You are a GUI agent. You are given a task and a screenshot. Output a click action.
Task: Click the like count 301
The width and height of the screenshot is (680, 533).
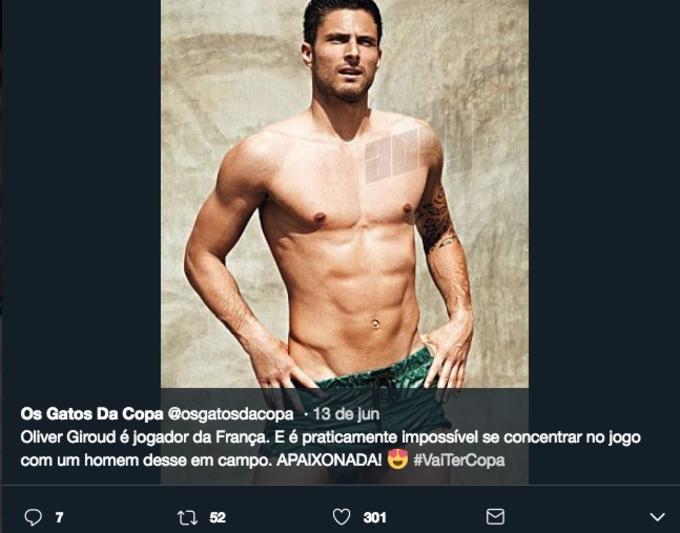point(375,517)
